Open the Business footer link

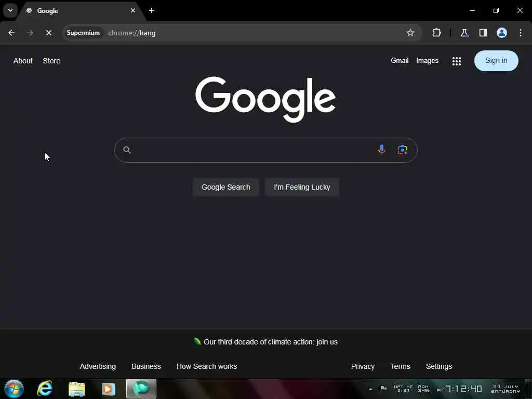(146, 366)
